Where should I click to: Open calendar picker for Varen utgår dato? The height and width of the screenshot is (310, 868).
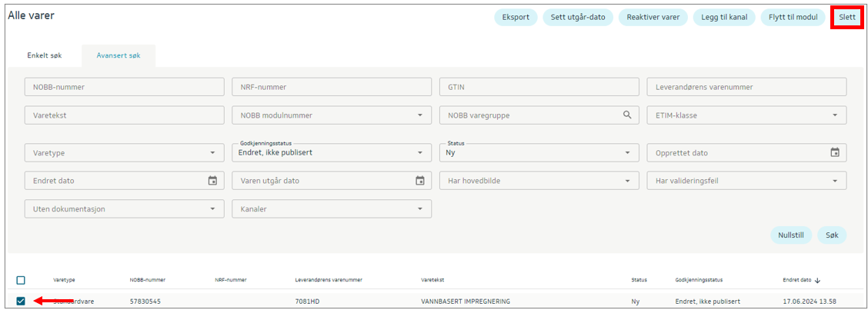(420, 181)
